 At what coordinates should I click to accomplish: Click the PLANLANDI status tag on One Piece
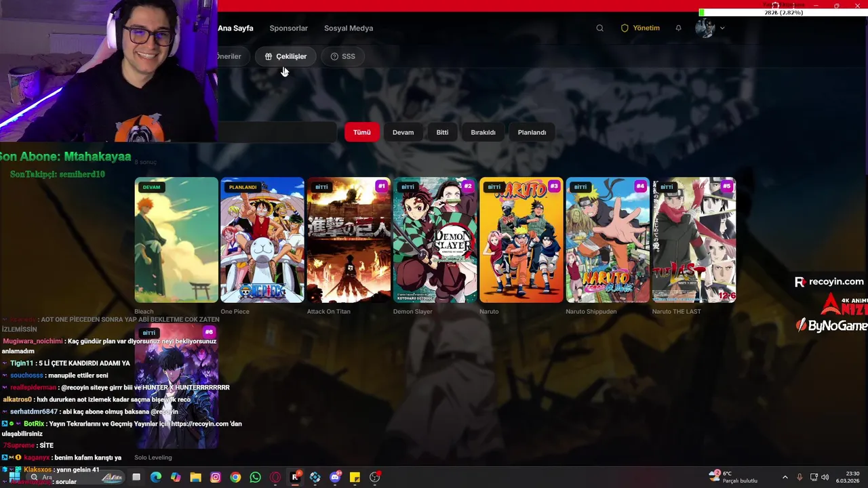point(243,187)
